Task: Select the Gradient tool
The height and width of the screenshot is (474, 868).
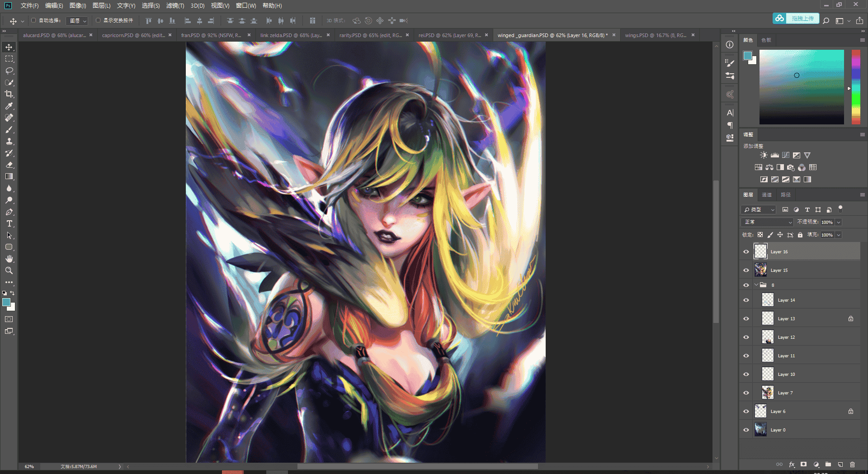Action: 9,176
